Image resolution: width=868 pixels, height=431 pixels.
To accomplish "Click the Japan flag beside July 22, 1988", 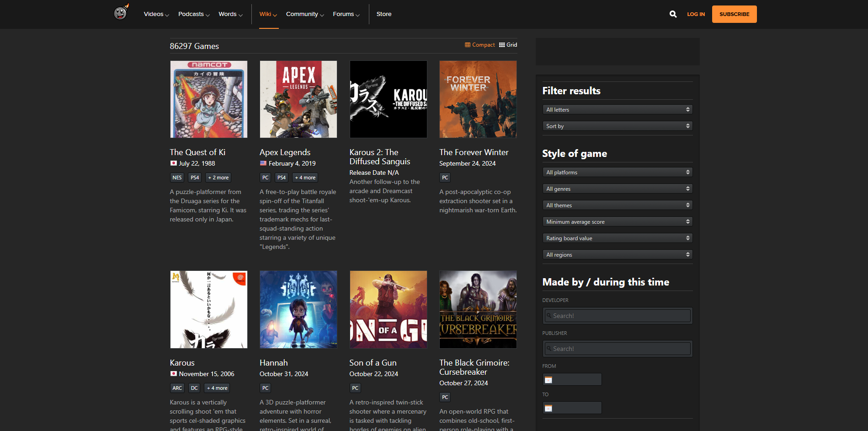I will point(174,163).
